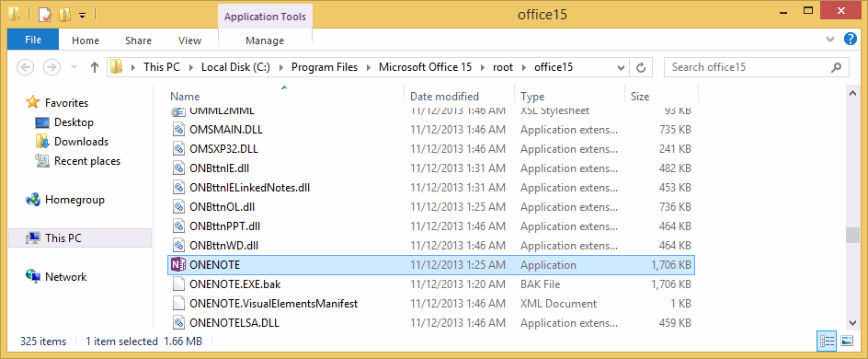Screen dimensions: 868x359
Task: Click the 325 items status text
Action: (x=42, y=342)
